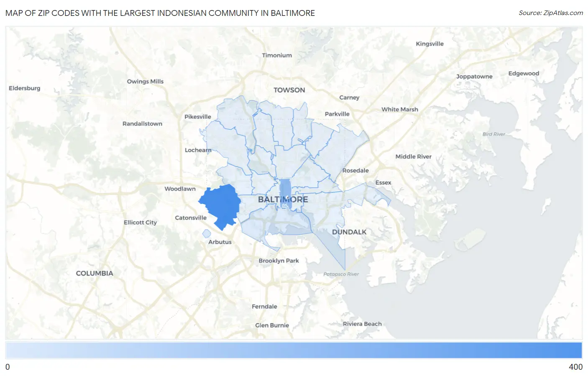Viewport: 588px width, 376px height.
Task: Click the Glen Burnie label
Action: click(x=272, y=325)
